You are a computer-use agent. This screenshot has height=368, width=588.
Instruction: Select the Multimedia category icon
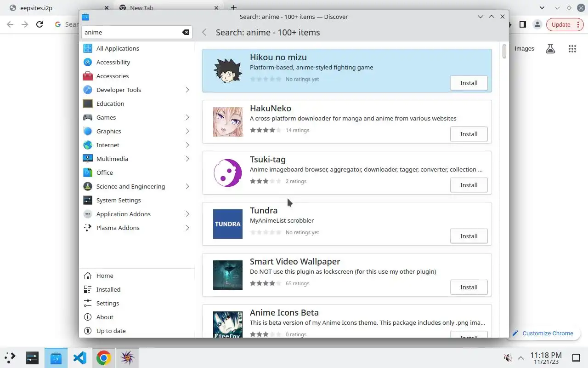coord(88,159)
